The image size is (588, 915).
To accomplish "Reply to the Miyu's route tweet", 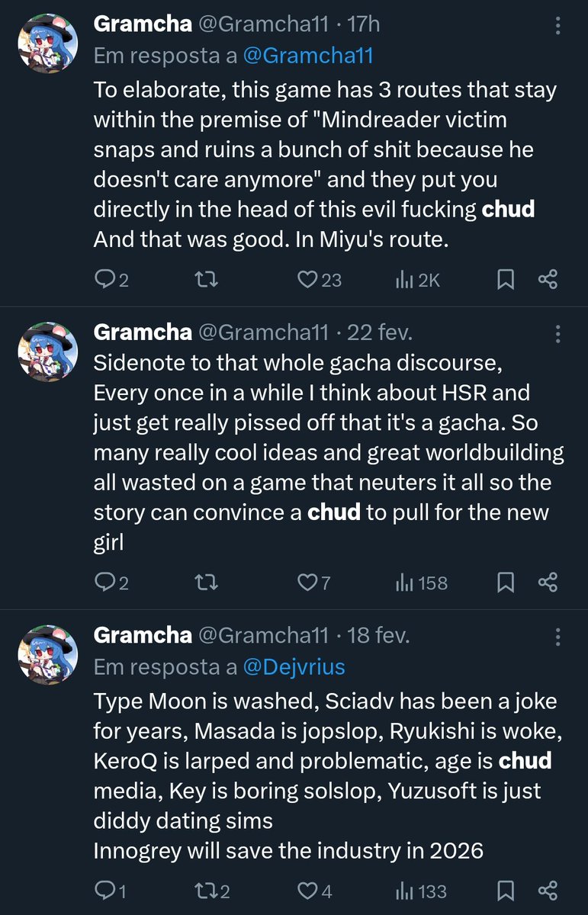I will tap(111, 280).
